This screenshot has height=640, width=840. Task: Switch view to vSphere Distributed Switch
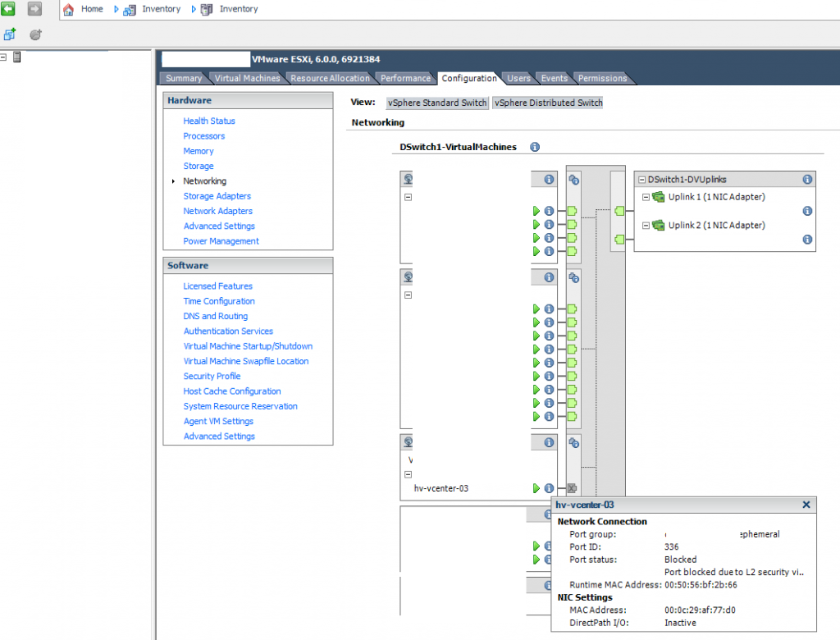point(548,103)
